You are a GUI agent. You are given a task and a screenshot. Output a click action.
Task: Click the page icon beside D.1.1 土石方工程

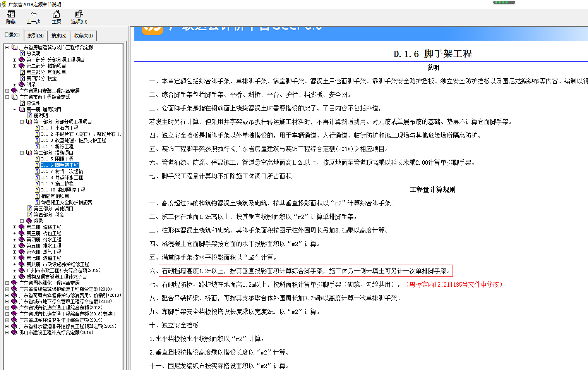click(37, 128)
